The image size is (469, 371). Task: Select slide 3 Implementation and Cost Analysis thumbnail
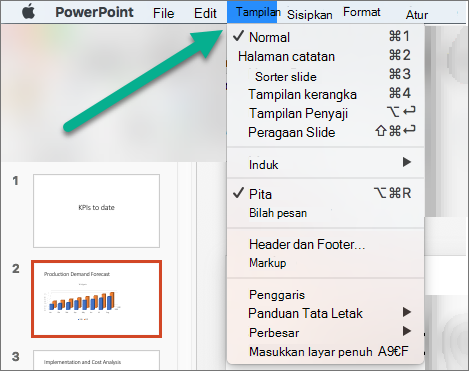(96, 360)
